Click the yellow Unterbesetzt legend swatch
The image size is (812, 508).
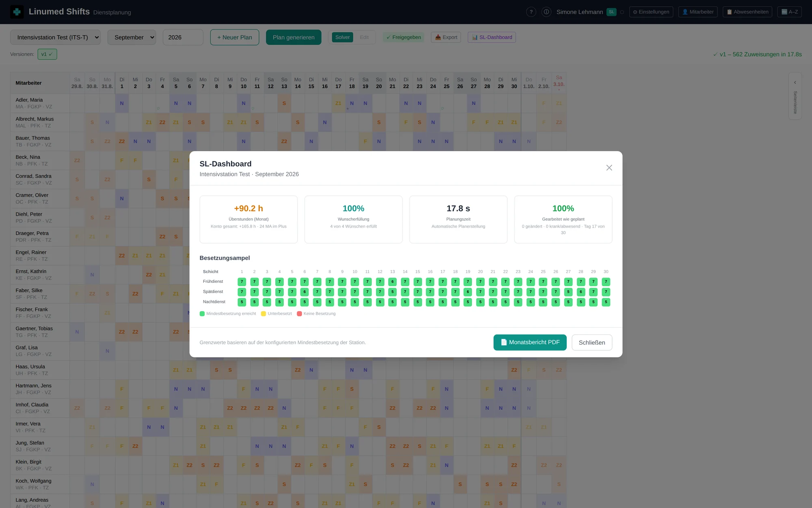pyautogui.click(x=263, y=314)
